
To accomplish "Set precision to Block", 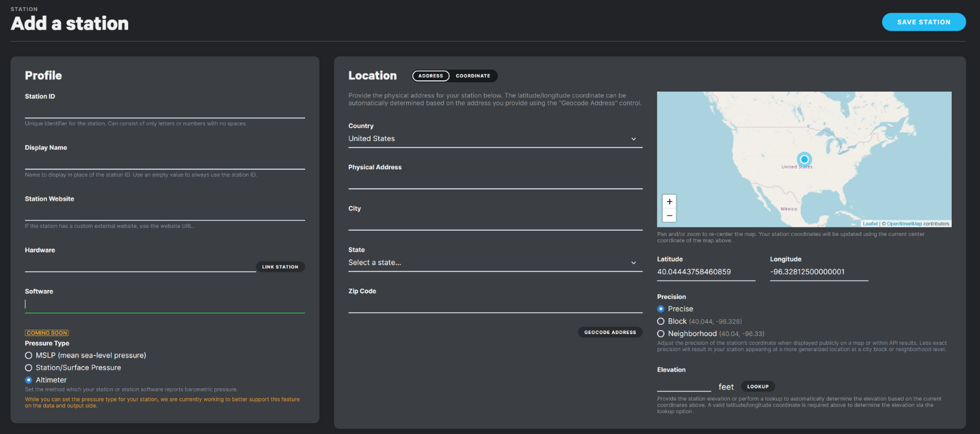I will pyautogui.click(x=661, y=322).
